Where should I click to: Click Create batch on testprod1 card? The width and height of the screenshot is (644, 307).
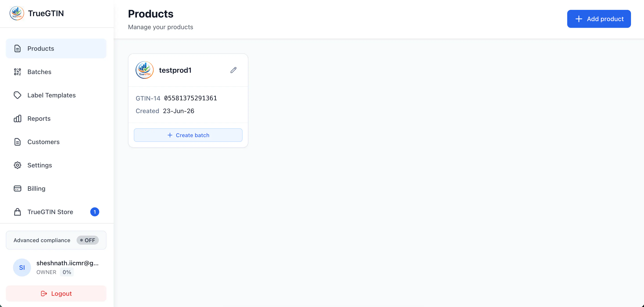pos(188,135)
